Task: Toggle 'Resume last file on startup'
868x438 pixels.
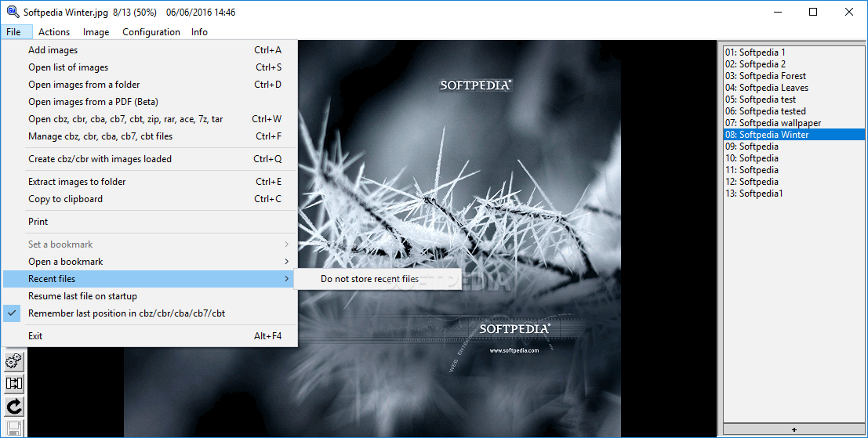Action: [150, 296]
